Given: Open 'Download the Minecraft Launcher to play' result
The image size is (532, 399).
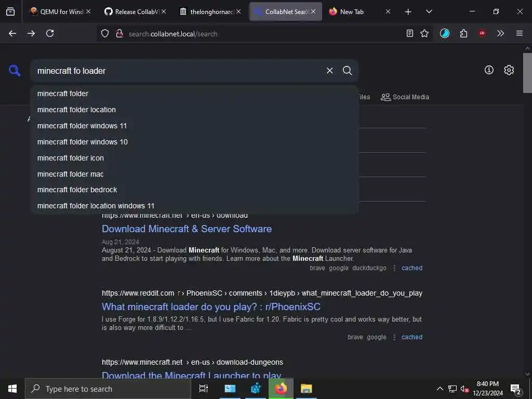Looking at the screenshot, I should coord(191,375).
